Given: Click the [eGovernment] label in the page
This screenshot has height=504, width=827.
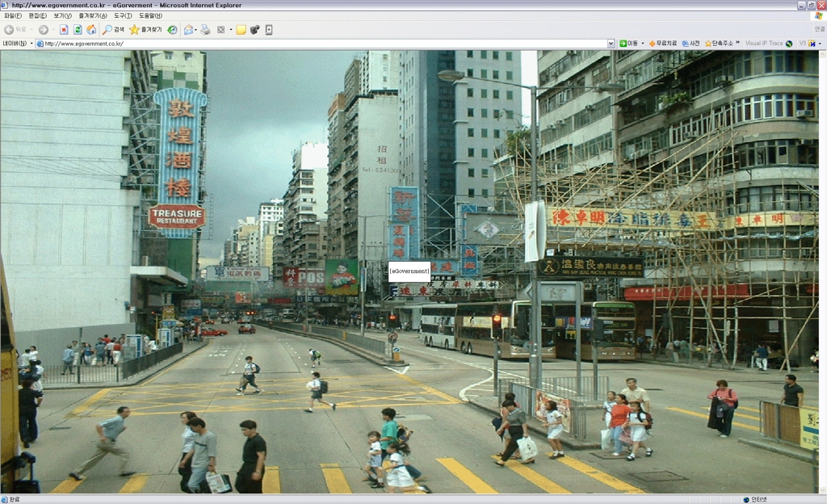Looking at the screenshot, I should coord(409,271).
